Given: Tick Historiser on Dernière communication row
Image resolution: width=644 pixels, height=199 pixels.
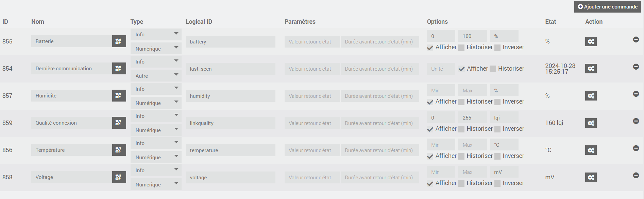Looking at the screenshot, I should pos(493,69).
